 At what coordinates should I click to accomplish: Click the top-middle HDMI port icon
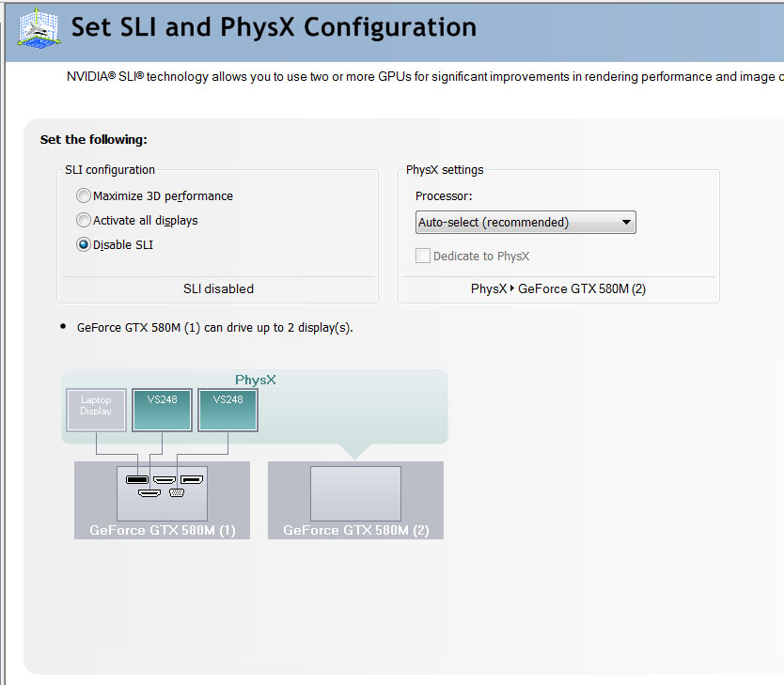pos(164,479)
